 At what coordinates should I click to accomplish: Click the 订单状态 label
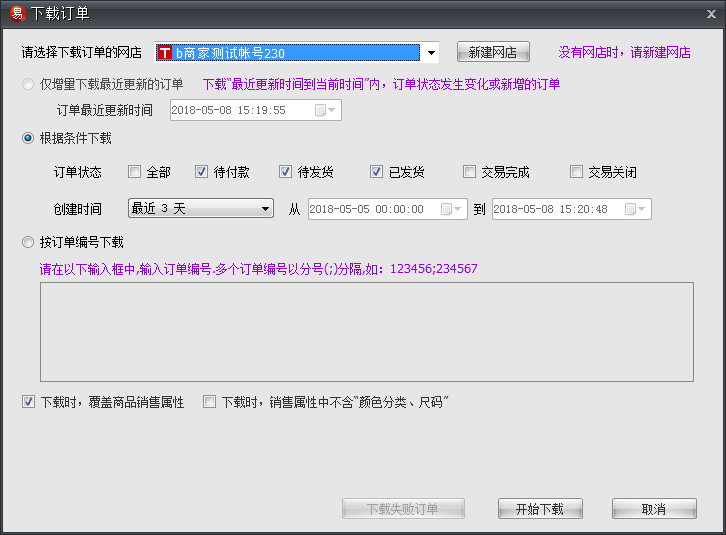(x=77, y=172)
